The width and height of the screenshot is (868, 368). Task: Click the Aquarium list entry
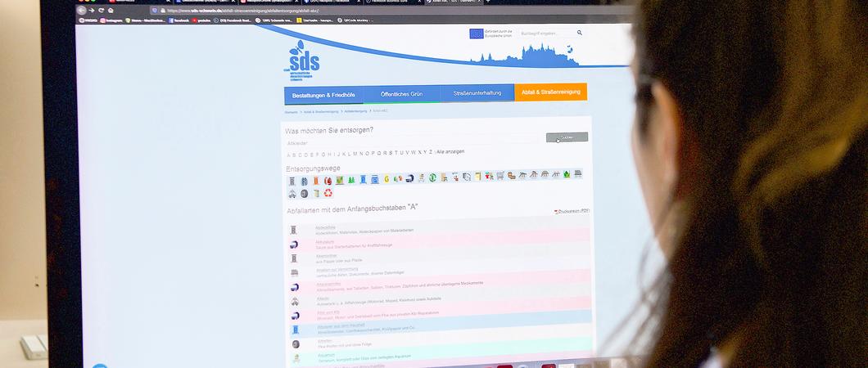click(x=326, y=355)
